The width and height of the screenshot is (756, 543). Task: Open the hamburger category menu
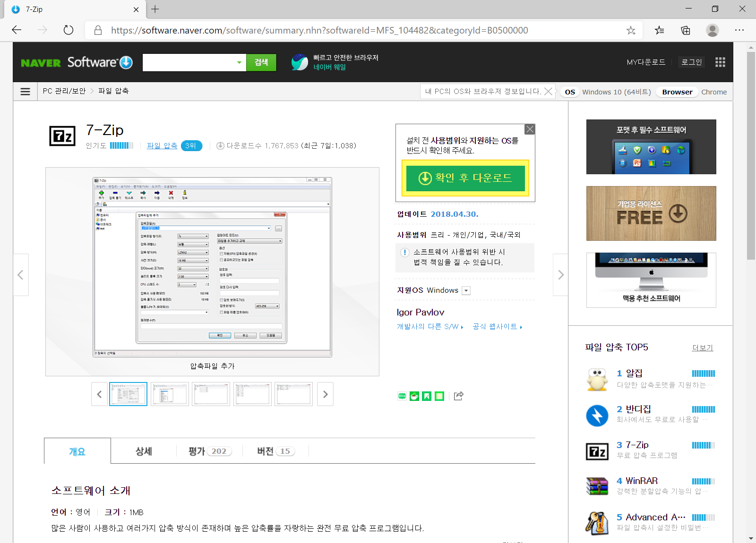[x=26, y=91]
